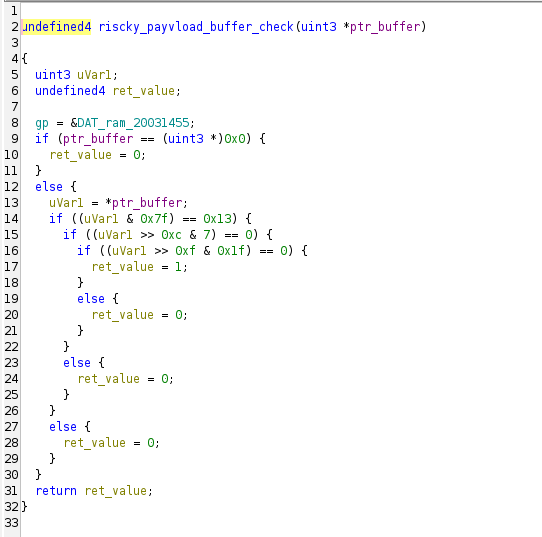Select the 0x13 comparison constant
This screenshot has height=537, width=542.
[217, 219]
